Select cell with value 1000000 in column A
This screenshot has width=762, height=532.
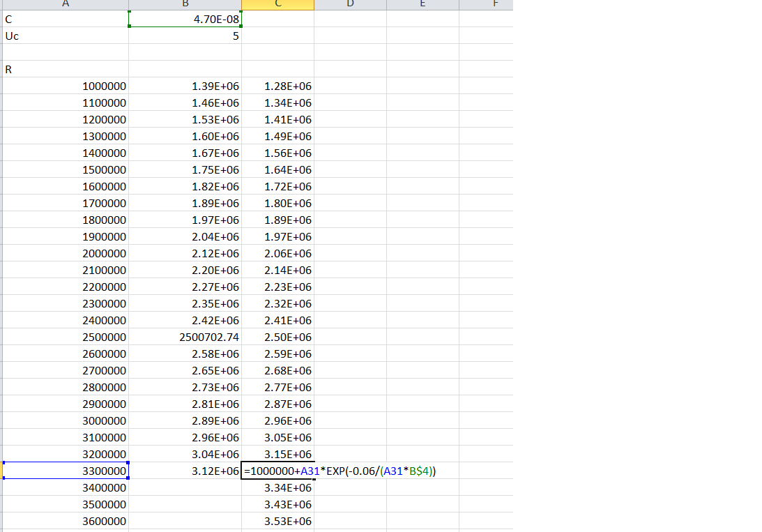[x=66, y=86]
